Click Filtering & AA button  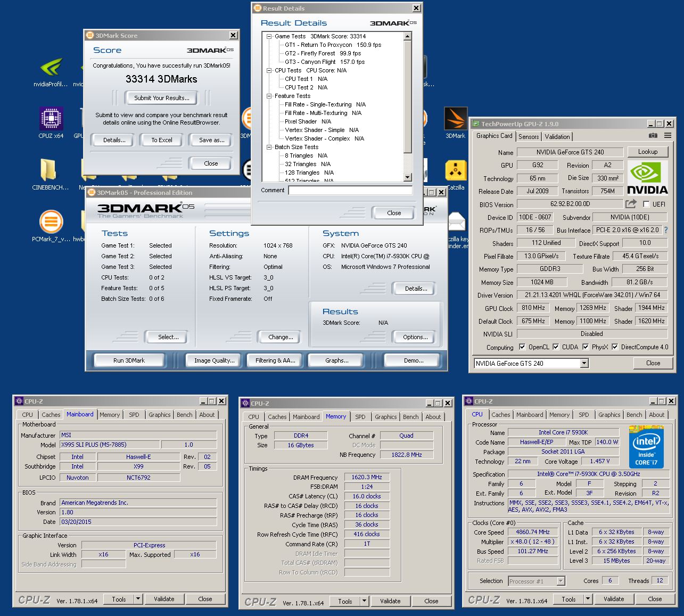pyautogui.click(x=275, y=360)
